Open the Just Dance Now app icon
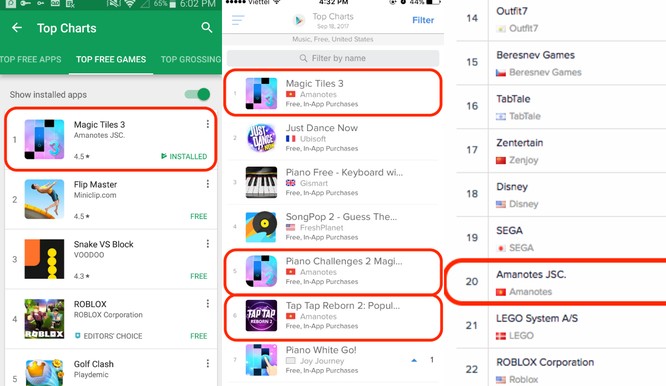This screenshot has width=666, height=386. point(262,138)
